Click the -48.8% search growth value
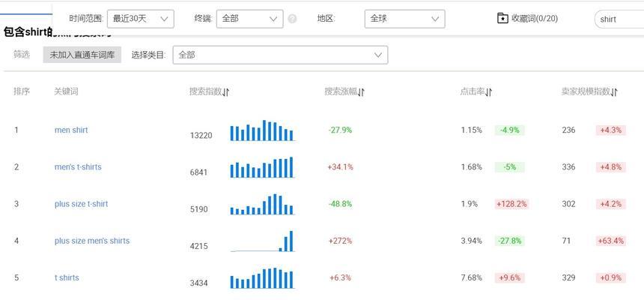Image resolution: width=644 pixels, height=300 pixels. (x=340, y=204)
